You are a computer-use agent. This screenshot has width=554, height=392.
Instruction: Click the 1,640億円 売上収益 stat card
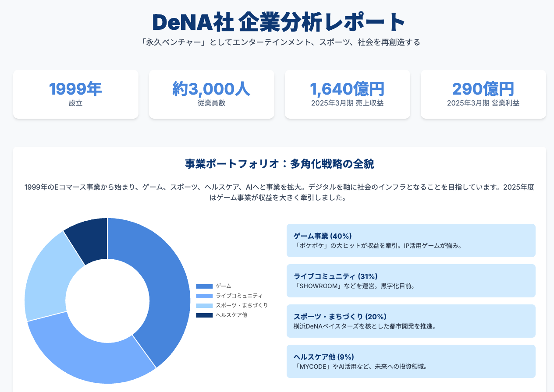348,94
